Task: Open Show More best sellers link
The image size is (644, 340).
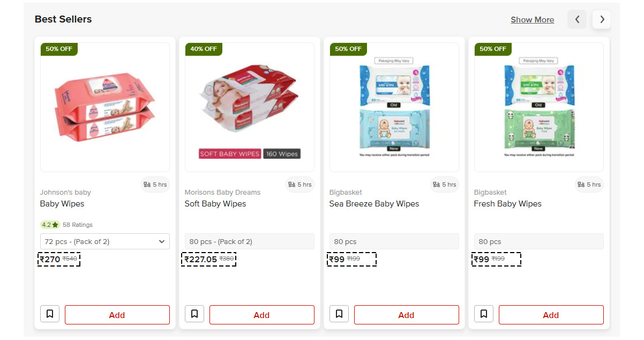Action: [x=532, y=20]
